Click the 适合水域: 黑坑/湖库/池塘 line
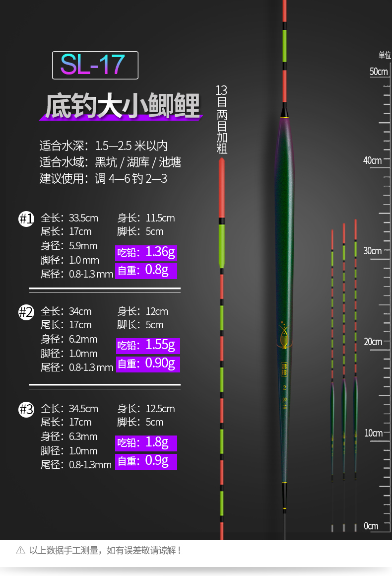This screenshot has height=582, width=392. [110, 162]
